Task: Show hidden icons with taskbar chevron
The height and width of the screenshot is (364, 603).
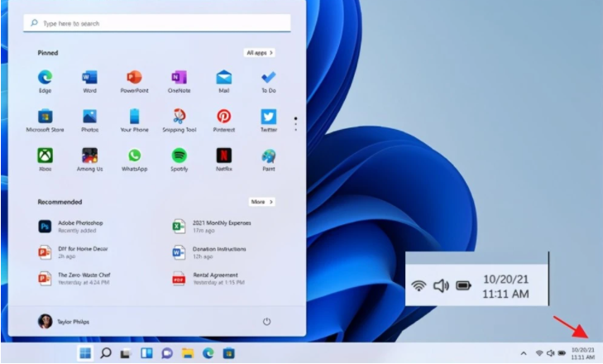Action: click(x=523, y=353)
